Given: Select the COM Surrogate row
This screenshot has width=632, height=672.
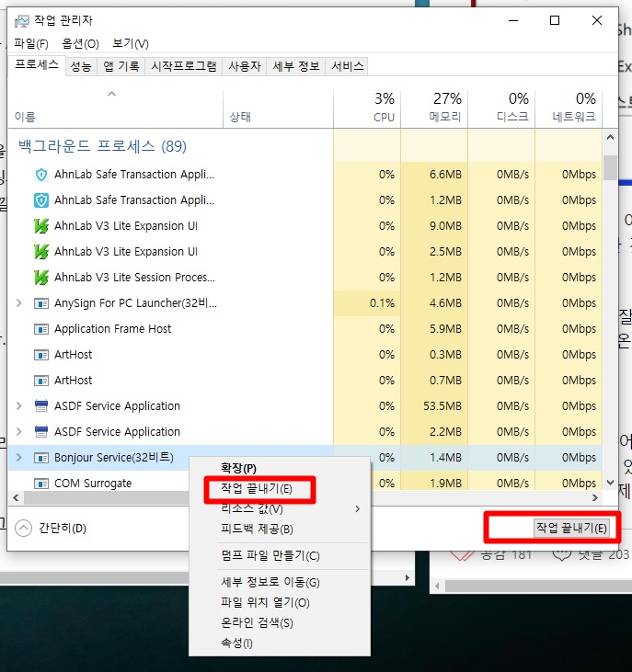Looking at the screenshot, I should click(x=305, y=483).
